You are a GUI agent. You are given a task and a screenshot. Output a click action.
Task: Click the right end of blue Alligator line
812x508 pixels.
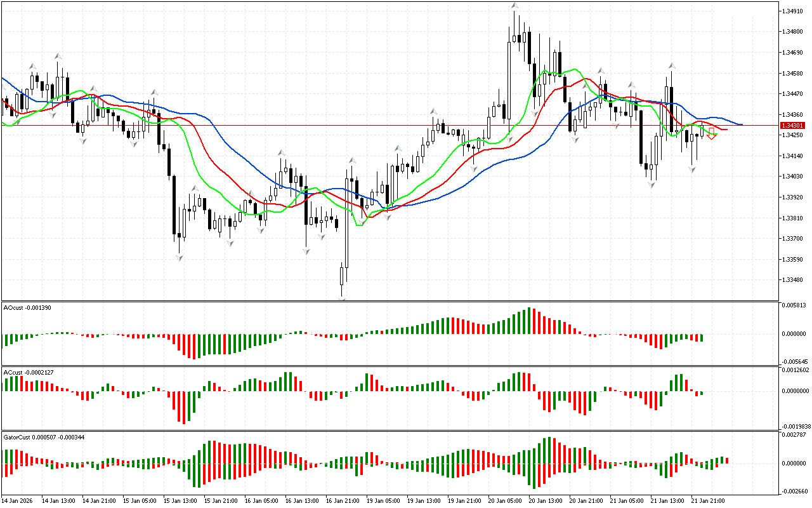(741, 124)
